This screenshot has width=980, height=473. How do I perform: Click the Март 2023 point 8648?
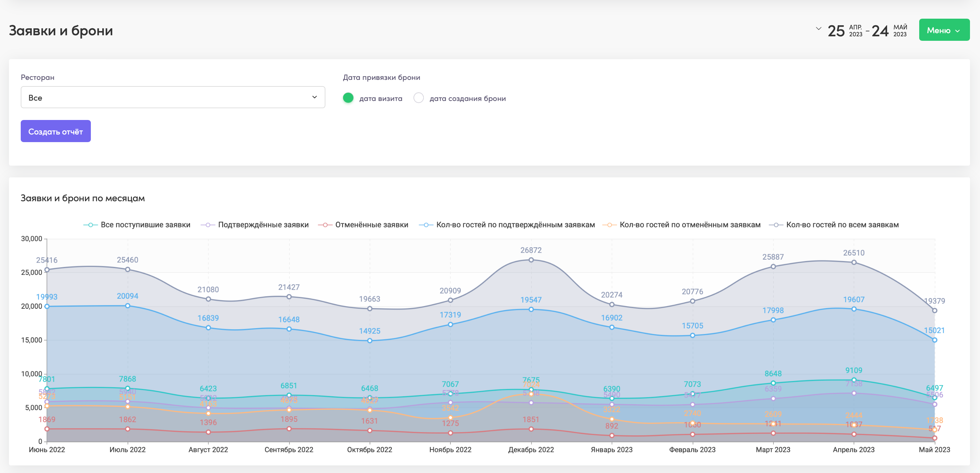773,383
